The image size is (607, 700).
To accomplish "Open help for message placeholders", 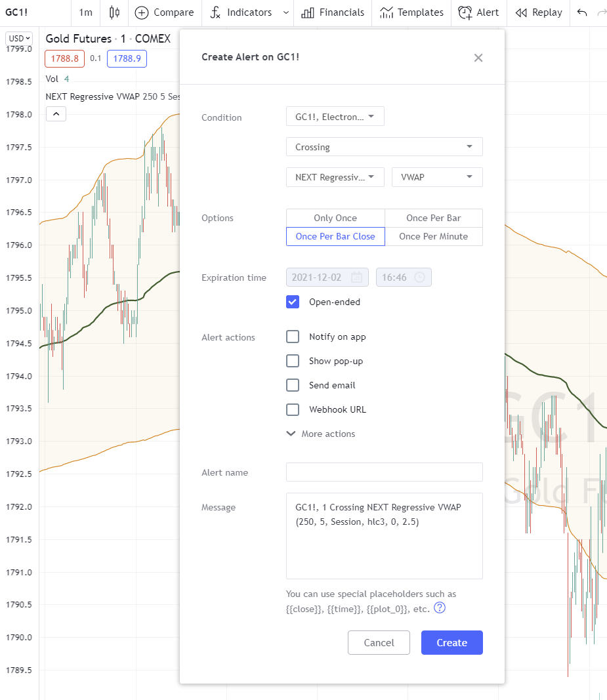I will pyautogui.click(x=440, y=608).
